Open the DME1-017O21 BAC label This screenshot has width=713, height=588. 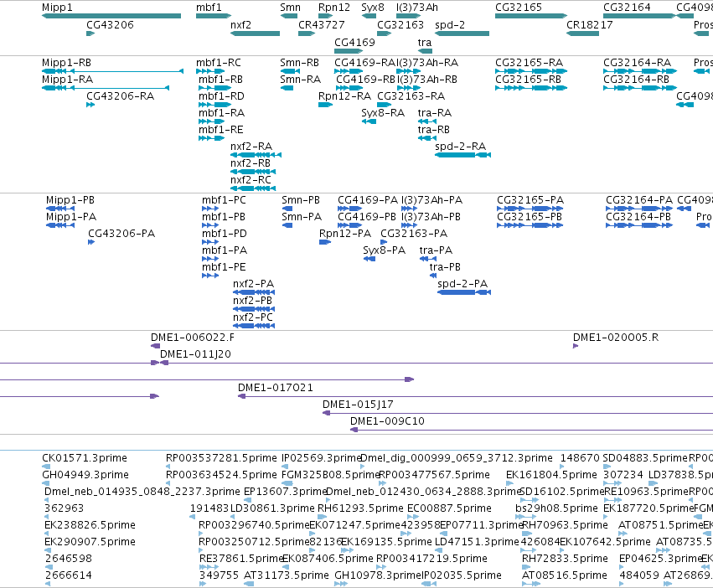pyautogui.click(x=276, y=388)
